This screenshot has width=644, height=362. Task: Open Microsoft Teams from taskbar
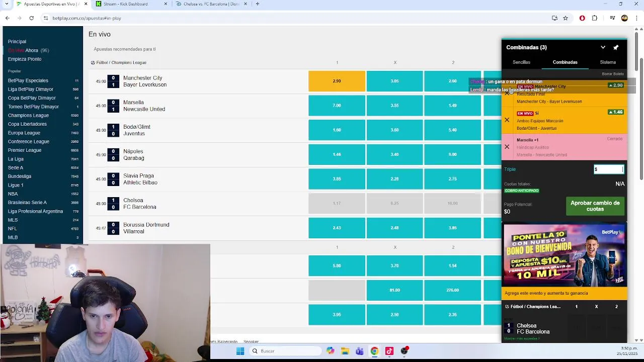click(x=359, y=351)
